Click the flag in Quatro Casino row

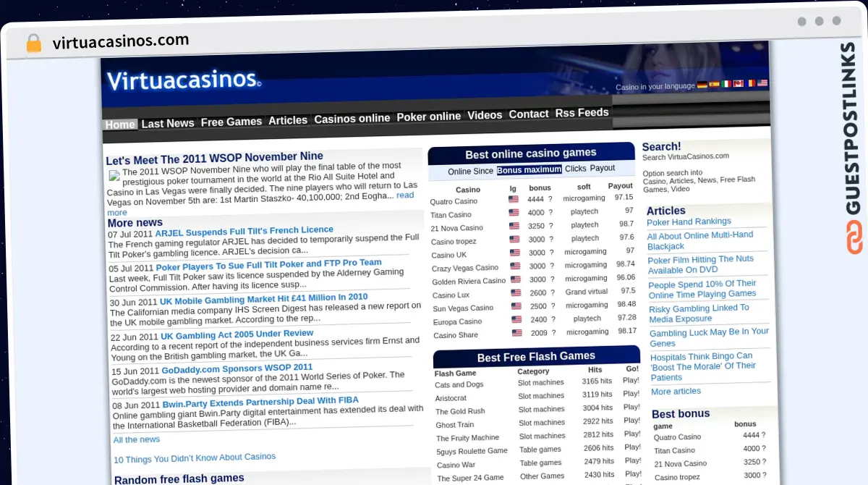[514, 199]
